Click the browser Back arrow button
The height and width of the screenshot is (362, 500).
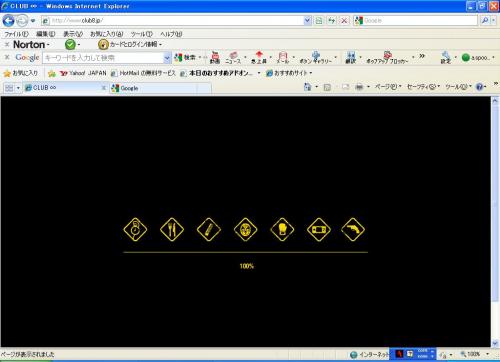click(x=8, y=21)
